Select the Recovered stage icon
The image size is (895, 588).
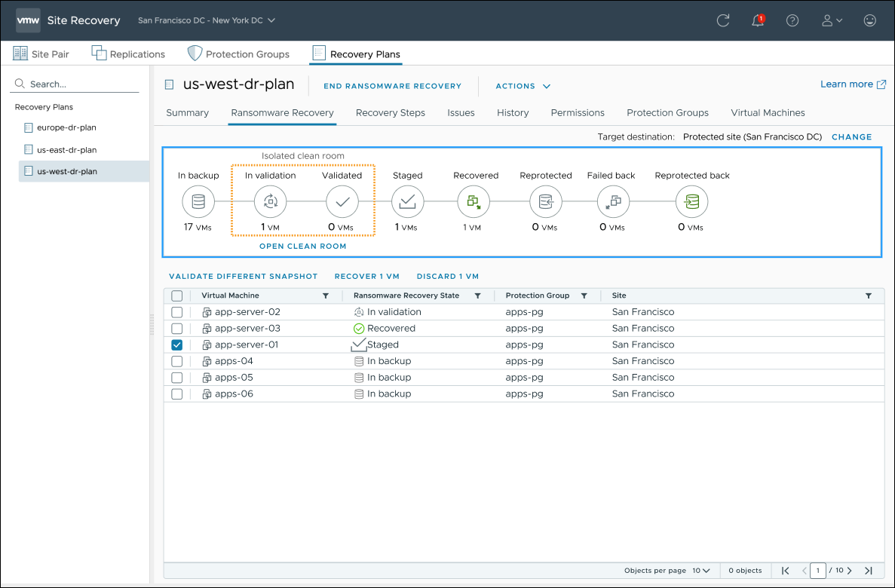475,201
